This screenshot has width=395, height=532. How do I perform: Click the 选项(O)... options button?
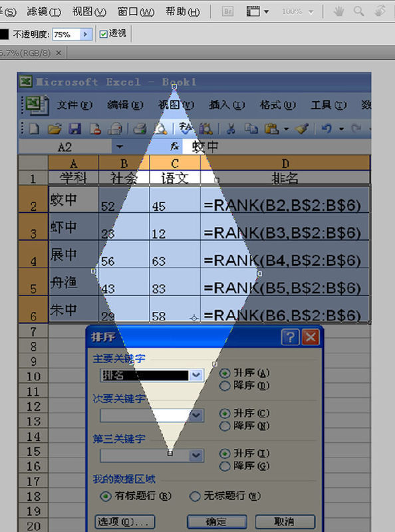125,521
